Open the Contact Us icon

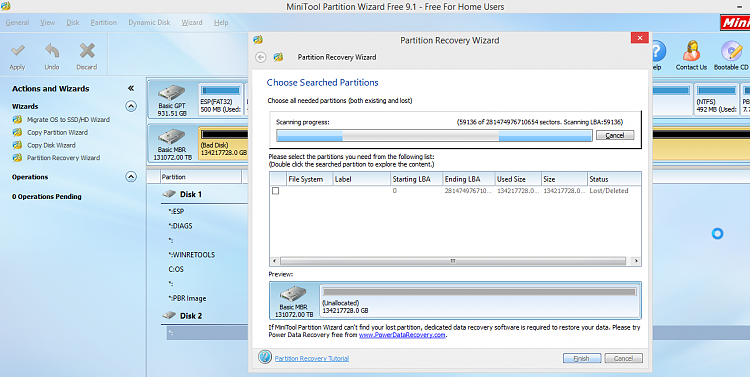pos(691,50)
